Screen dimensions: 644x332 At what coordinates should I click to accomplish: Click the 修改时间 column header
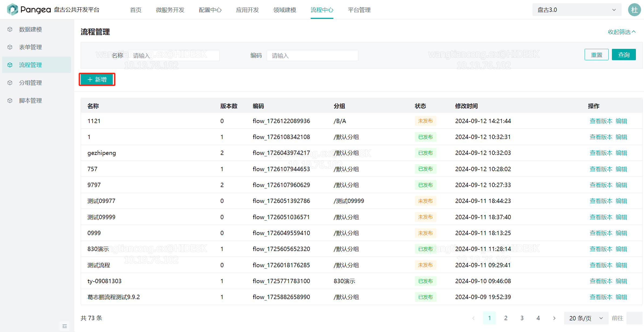(x=466, y=106)
